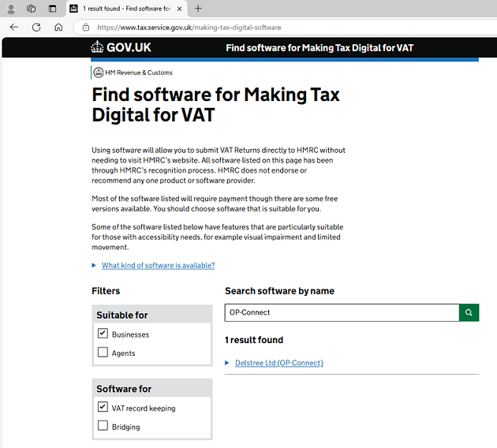Image resolution: width=497 pixels, height=448 pixels.
Task: Enable the Bridging software checkbox
Action: pos(103,426)
